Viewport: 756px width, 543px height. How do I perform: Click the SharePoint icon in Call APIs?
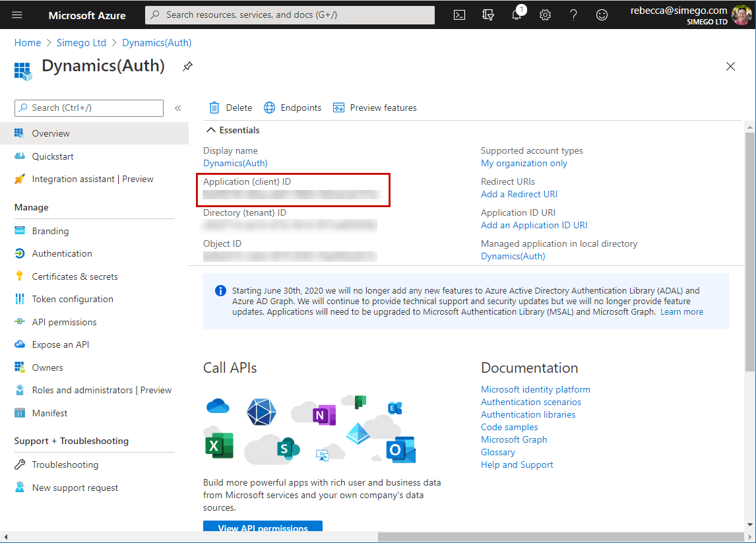[288, 449]
